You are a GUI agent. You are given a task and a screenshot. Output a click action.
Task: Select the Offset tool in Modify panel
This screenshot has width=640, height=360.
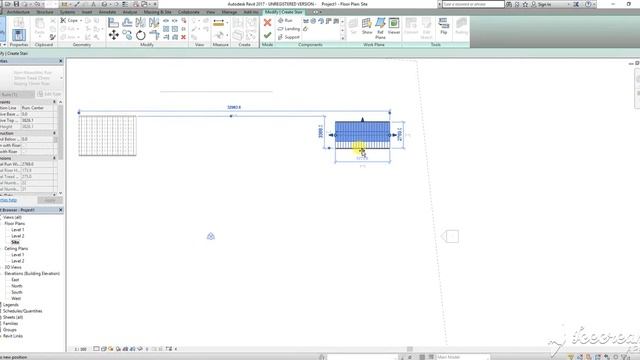[x=127, y=22]
